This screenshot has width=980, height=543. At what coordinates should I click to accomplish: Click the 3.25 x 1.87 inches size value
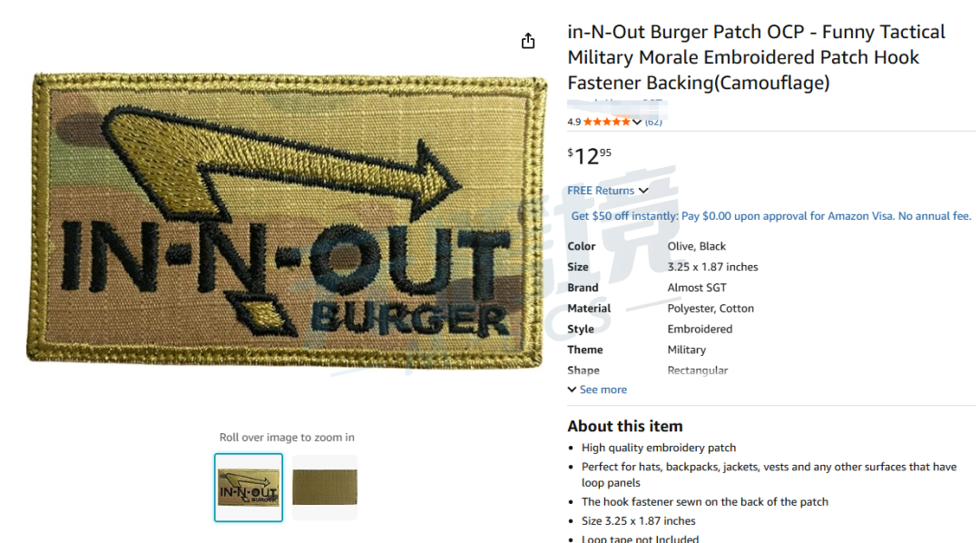(712, 266)
